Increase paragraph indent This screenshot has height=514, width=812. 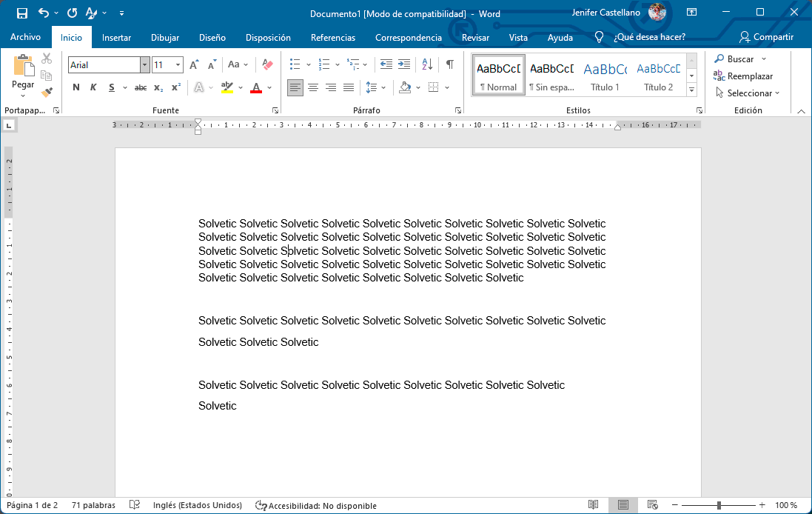click(x=404, y=64)
